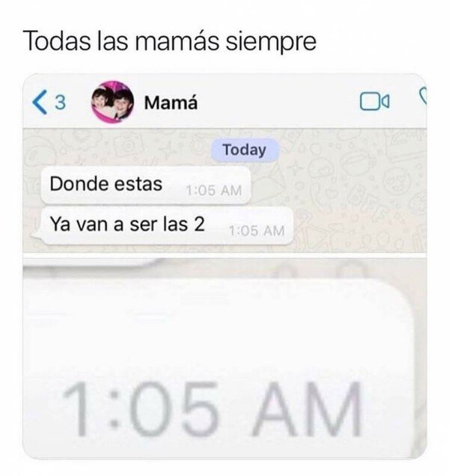
Task: Start a video call with Mamá
Action: [x=374, y=101]
